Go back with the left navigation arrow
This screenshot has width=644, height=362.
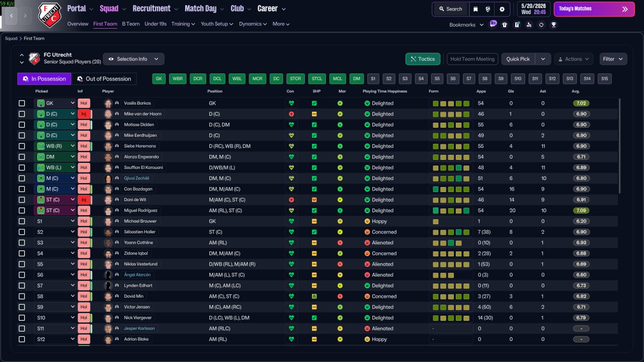tap(11, 16)
